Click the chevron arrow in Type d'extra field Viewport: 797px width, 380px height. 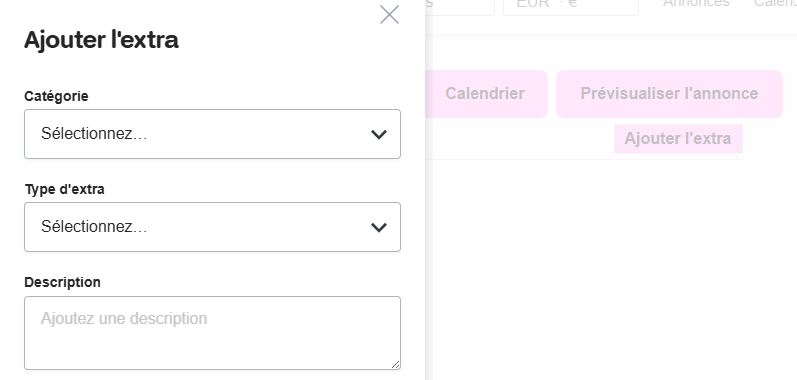[379, 228]
